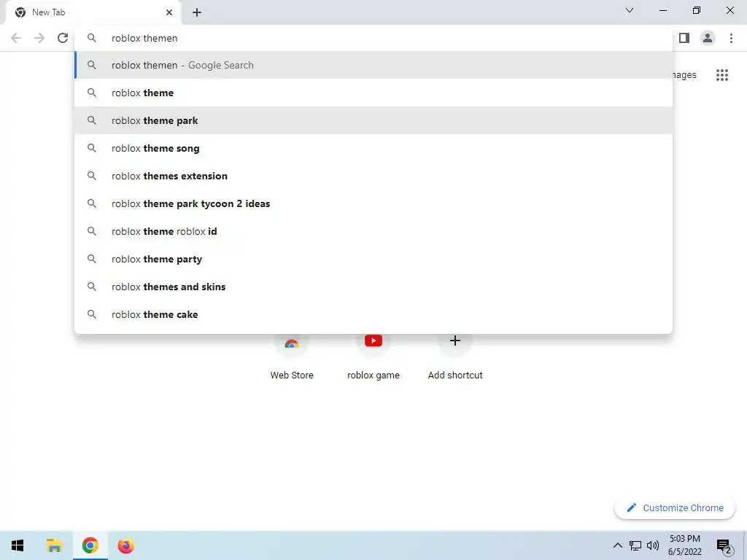Minimize the Chrome window
This screenshot has width=747, height=560.
pos(663,10)
